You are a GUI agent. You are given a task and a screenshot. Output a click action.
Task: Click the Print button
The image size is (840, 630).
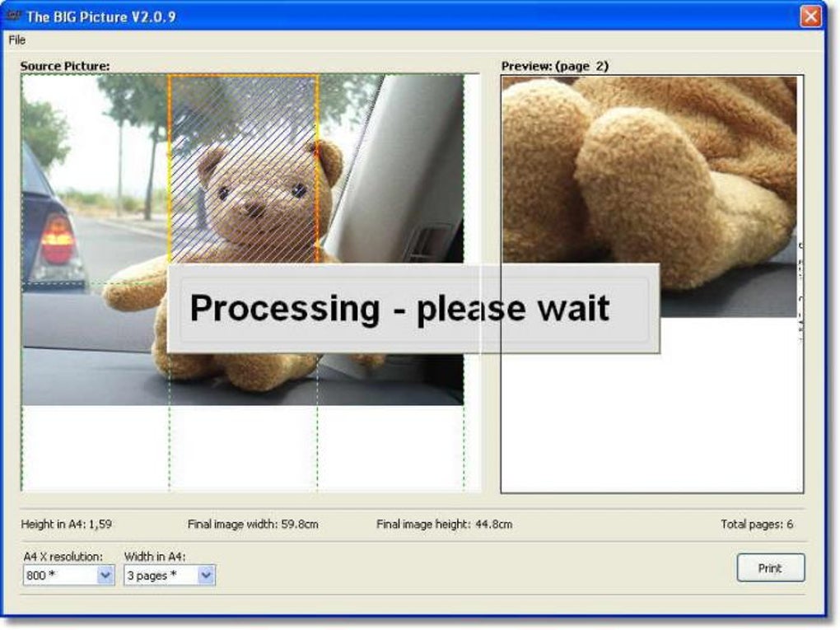click(770, 568)
